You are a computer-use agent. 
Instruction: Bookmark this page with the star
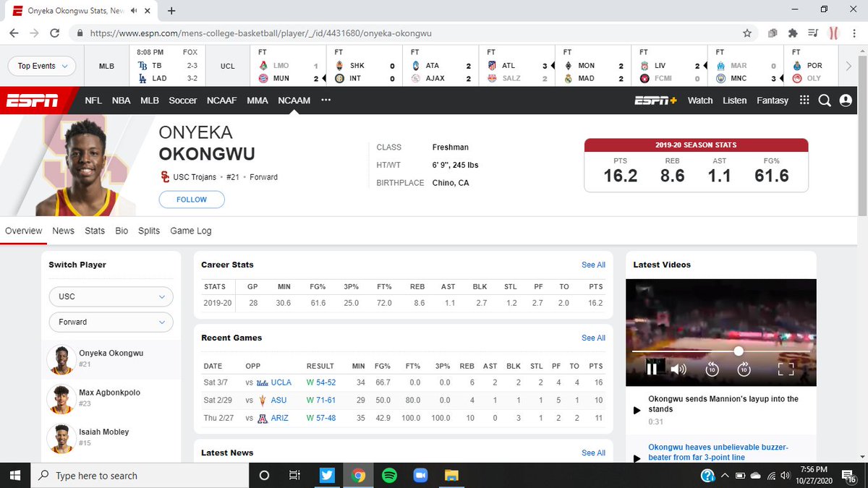coord(747,33)
